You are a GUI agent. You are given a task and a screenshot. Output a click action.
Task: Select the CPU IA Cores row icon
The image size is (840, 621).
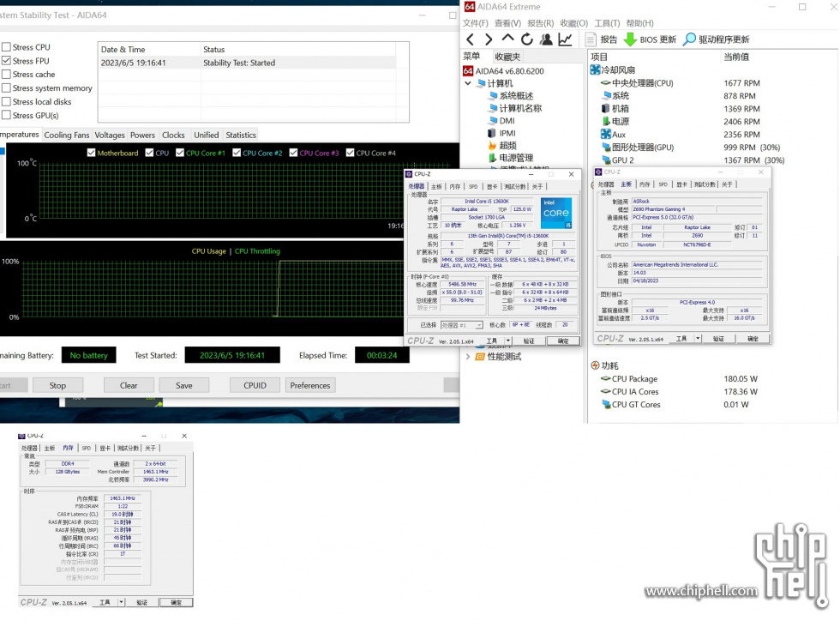606,391
